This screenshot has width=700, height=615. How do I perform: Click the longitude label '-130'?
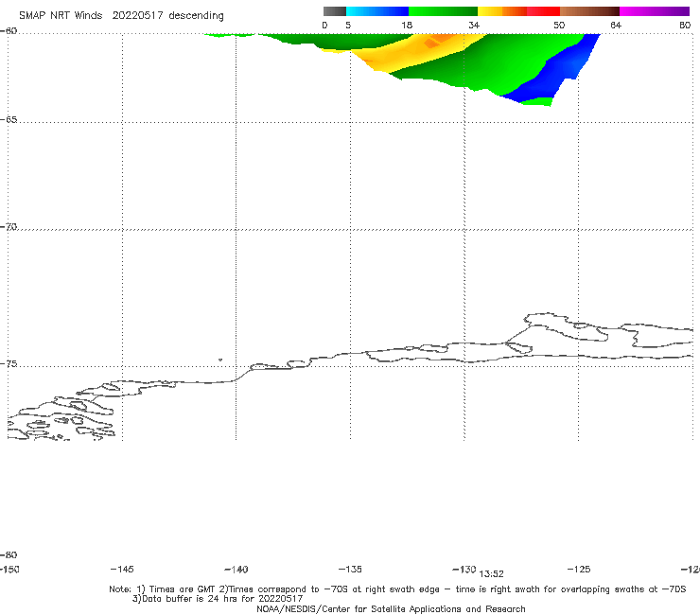[464, 569]
